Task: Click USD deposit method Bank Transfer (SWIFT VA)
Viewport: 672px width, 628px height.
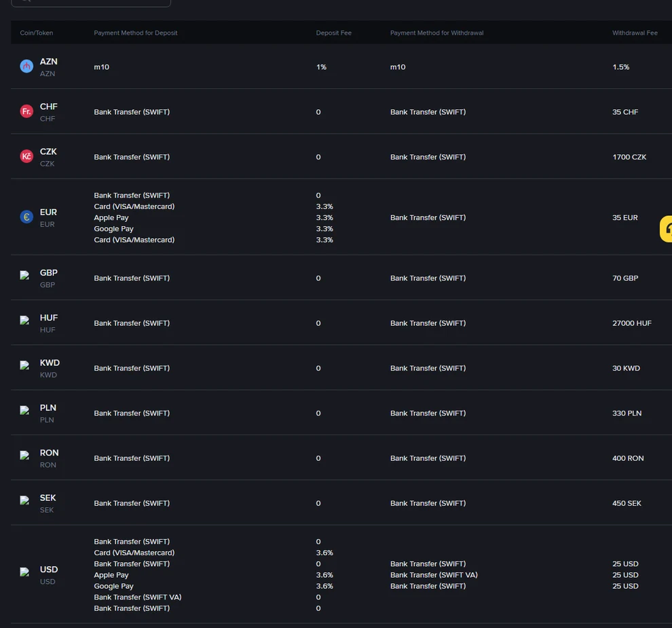Action: 138,597
